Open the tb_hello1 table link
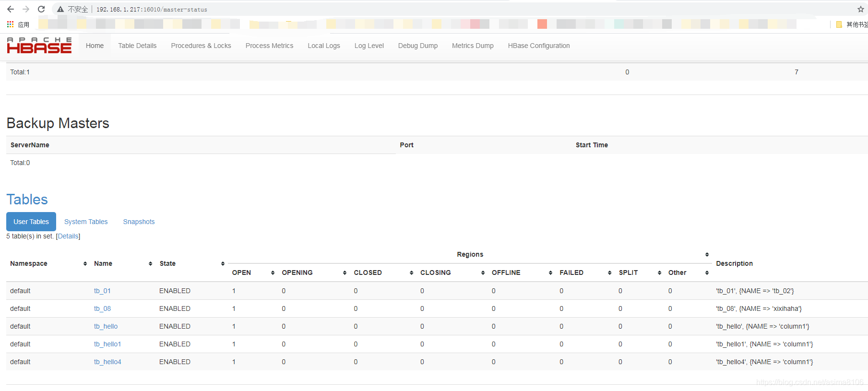This screenshot has height=391, width=868. pos(107,344)
